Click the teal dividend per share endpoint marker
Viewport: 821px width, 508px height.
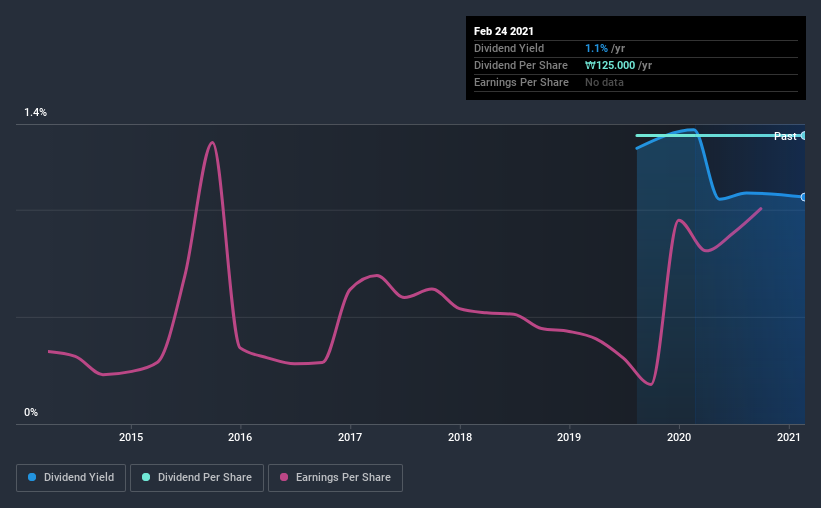coord(803,136)
